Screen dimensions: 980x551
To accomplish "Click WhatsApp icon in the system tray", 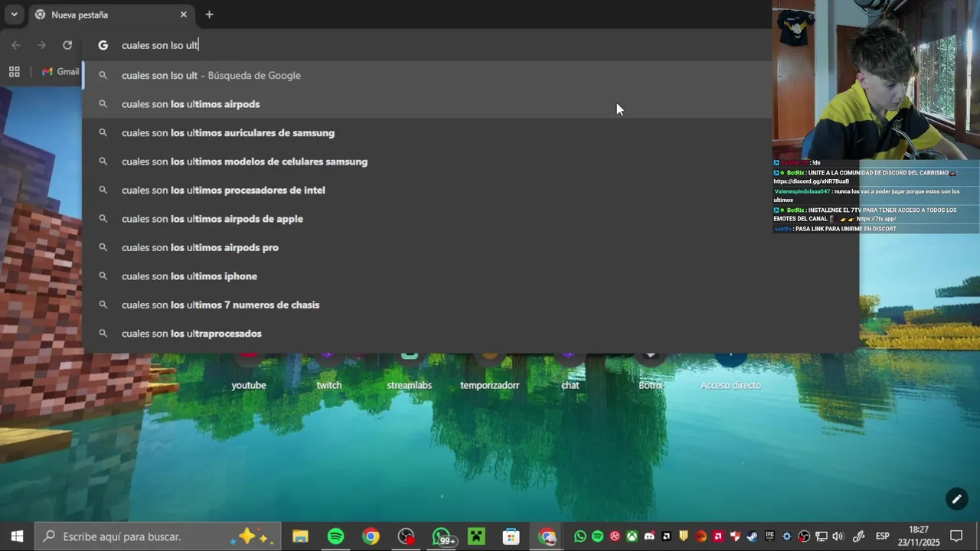I will click(580, 536).
